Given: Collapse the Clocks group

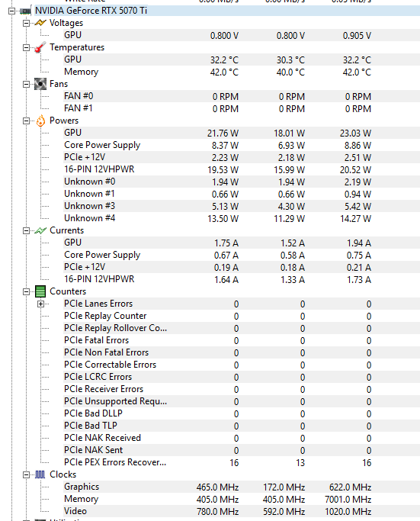Looking at the screenshot, I should pyautogui.click(x=26, y=474).
